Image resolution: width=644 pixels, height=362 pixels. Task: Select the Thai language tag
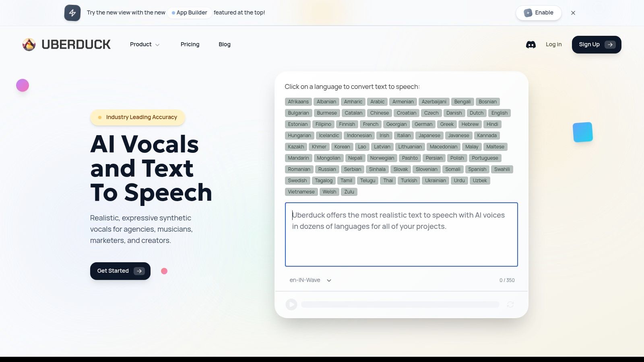pos(388,181)
